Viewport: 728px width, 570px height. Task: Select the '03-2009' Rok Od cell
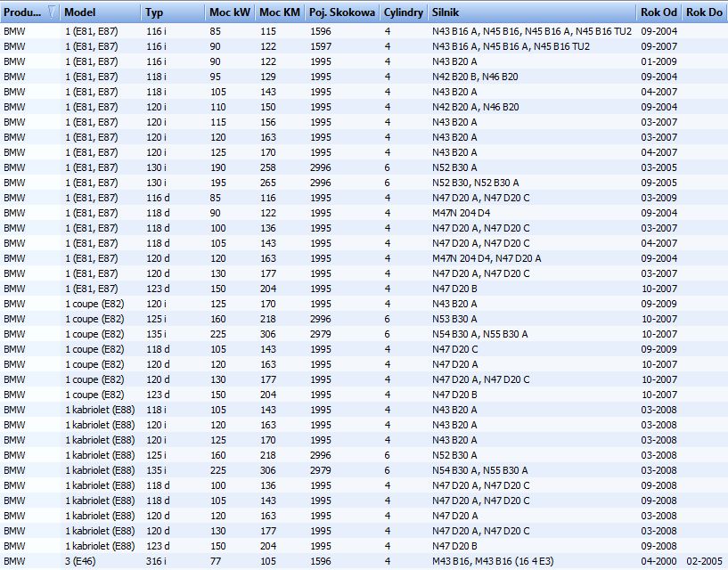(x=658, y=198)
